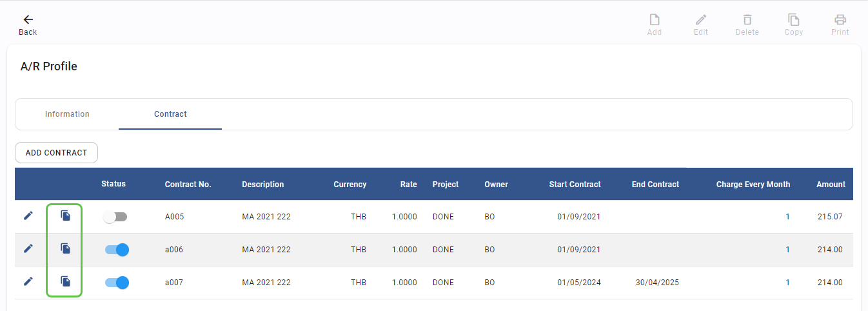Copy contract a007 using row copy icon
This screenshot has width=868, height=311.
pyautogui.click(x=65, y=282)
